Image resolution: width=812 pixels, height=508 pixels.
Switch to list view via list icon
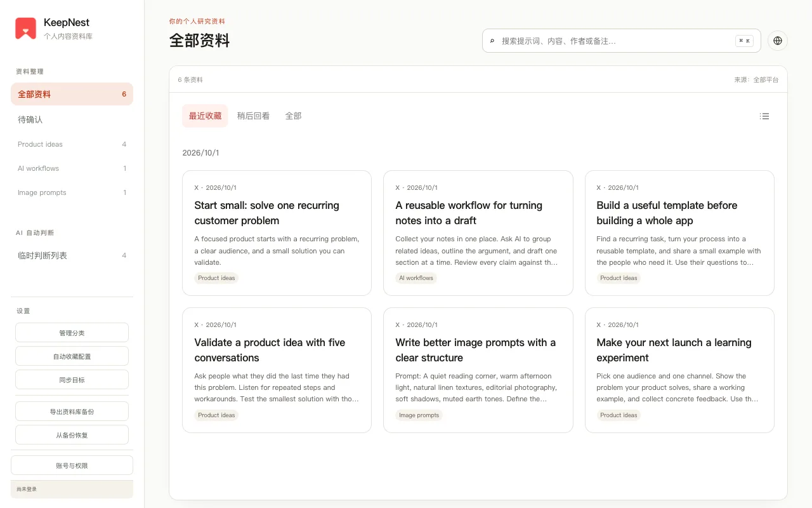pos(764,116)
